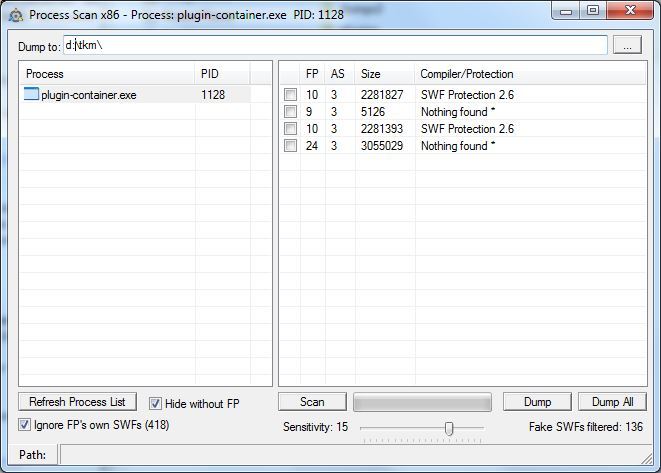Click the scan progress bar
Image resolution: width=661 pixels, height=473 pixels.
[422, 402]
